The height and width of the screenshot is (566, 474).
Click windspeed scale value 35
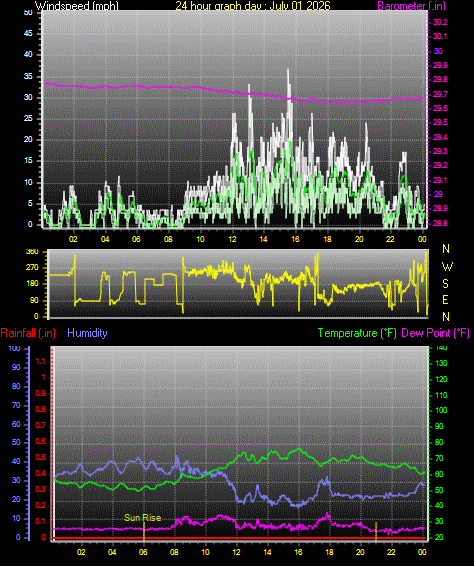(28, 77)
